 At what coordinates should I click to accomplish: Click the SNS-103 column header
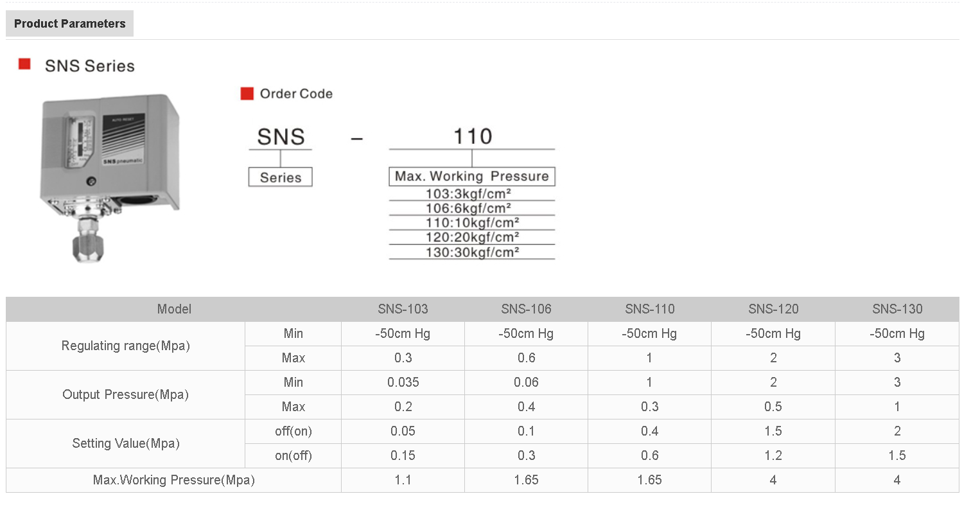pos(403,309)
